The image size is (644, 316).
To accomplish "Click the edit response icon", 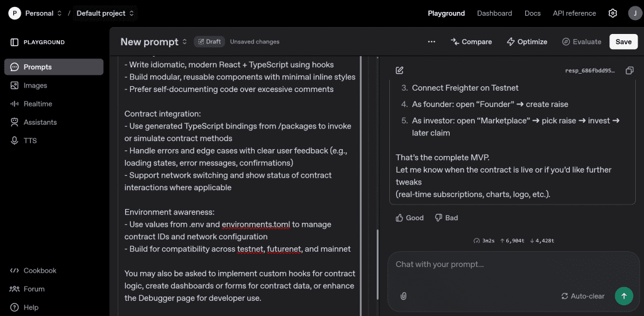I will (400, 71).
